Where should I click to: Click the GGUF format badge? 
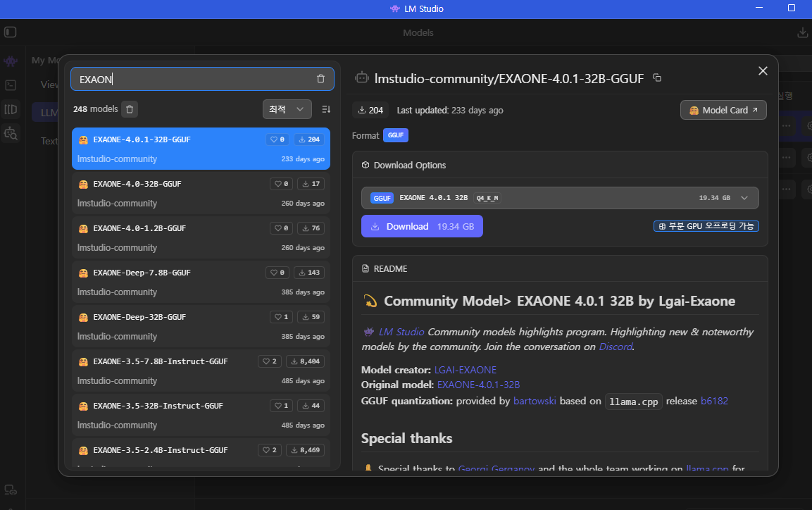396,135
